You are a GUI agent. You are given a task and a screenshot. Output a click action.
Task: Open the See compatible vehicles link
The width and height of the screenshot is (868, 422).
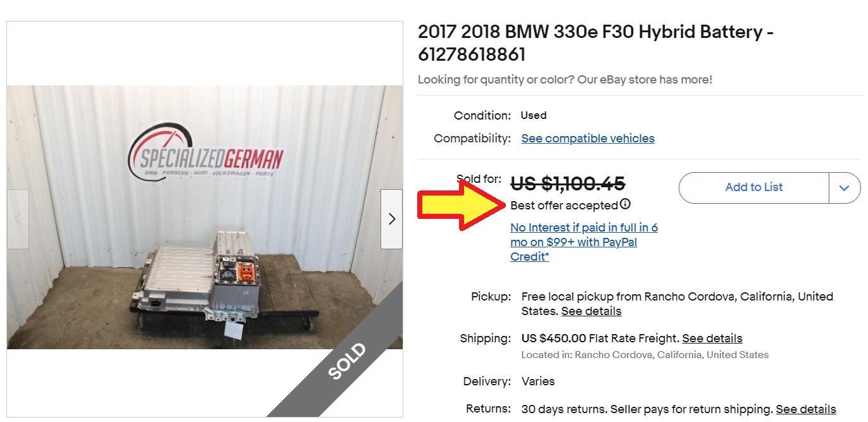(x=588, y=139)
